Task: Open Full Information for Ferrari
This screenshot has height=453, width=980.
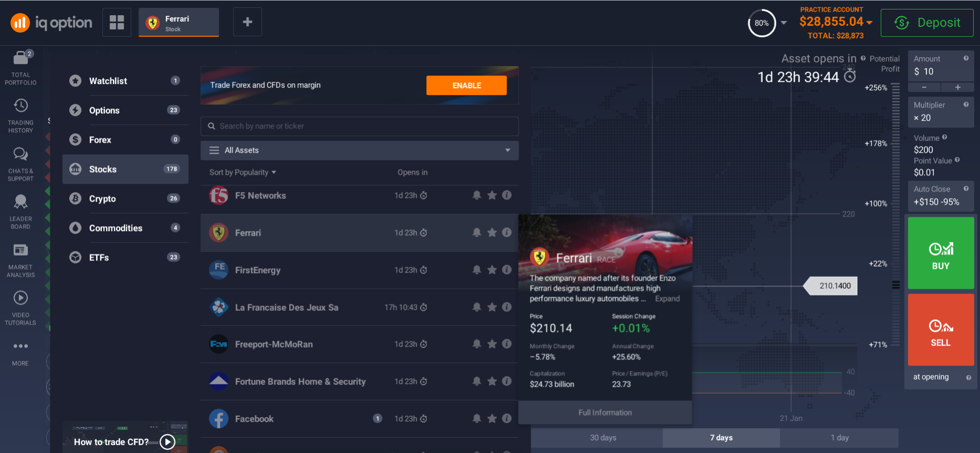Action: [x=605, y=413]
